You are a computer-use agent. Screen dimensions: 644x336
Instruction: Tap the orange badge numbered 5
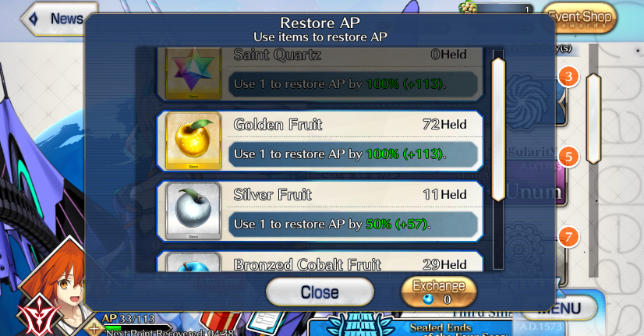point(568,157)
